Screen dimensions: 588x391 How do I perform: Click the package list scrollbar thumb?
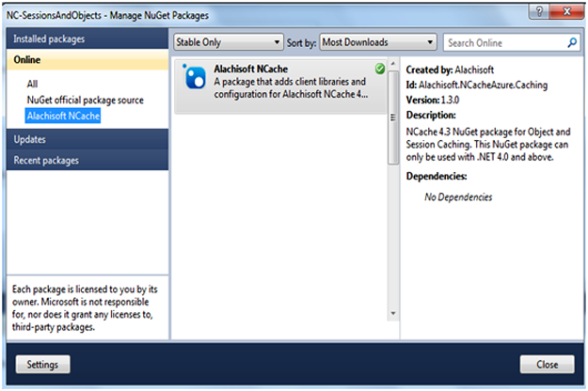393,117
